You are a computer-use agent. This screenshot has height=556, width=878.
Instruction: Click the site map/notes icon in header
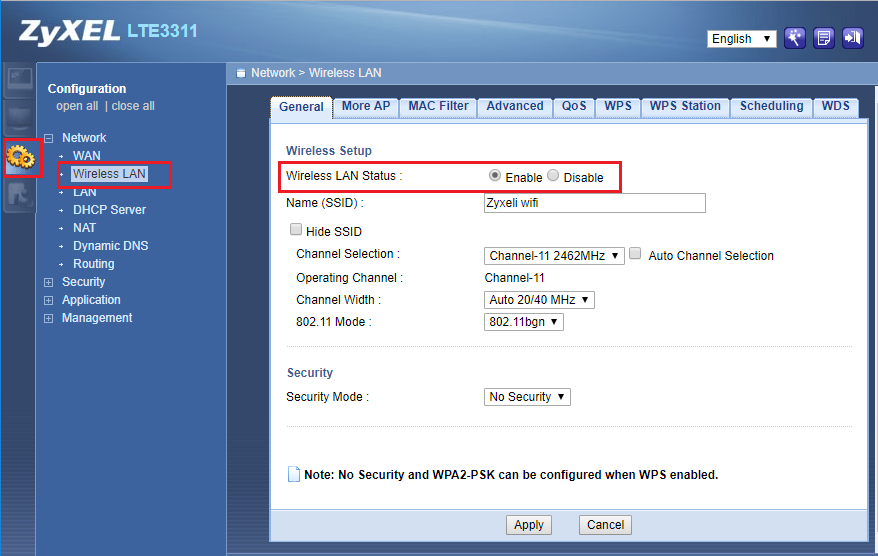[x=824, y=38]
